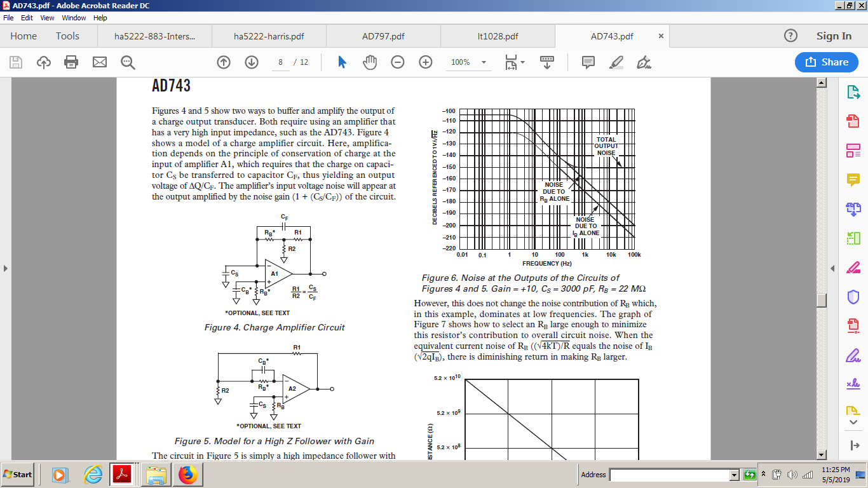Open the taskbar Address bar dropdown
868x488 pixels.
click(x=735, y=475)
